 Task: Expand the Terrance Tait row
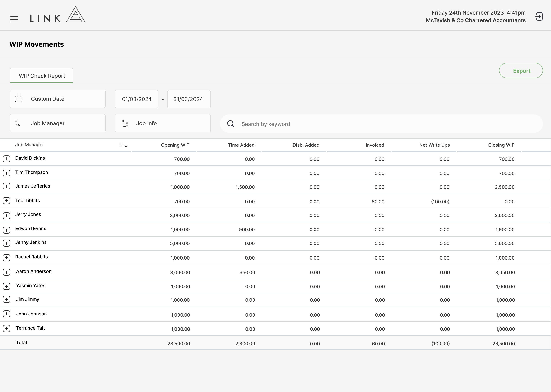(x=7, y=328)
